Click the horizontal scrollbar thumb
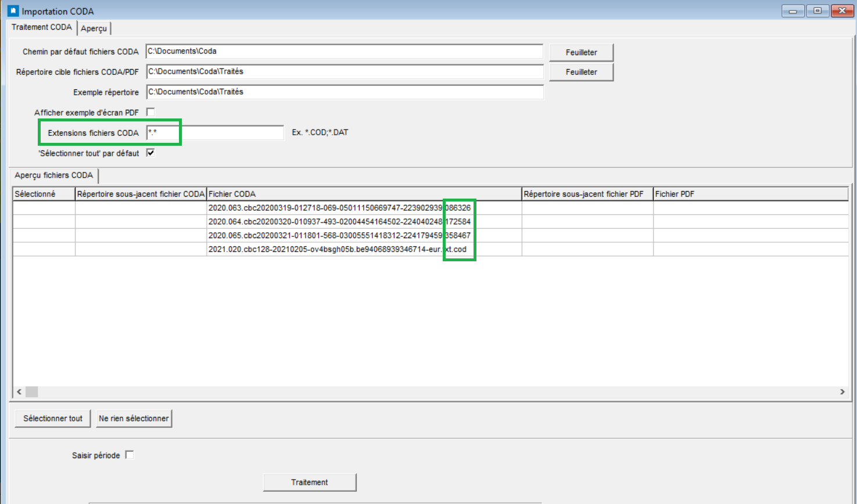Screen dimensions: 857x504 coord(32,392)
